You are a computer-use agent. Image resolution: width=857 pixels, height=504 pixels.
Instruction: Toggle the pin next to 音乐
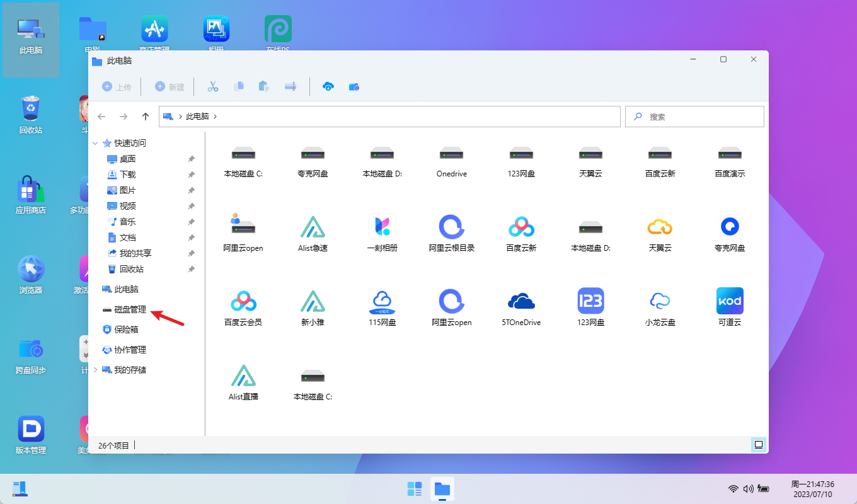192,222
